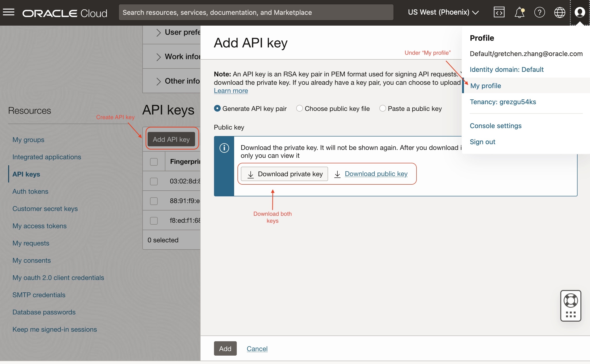This screenshot has height=364, width=590.
Task: Click the Default/gretchen.zhang@oracle.com username text
Action: pos(526,54)
